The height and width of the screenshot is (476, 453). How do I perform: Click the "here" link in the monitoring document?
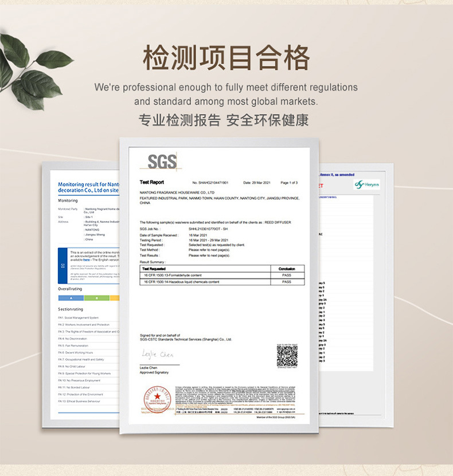(x=87, y=260)
